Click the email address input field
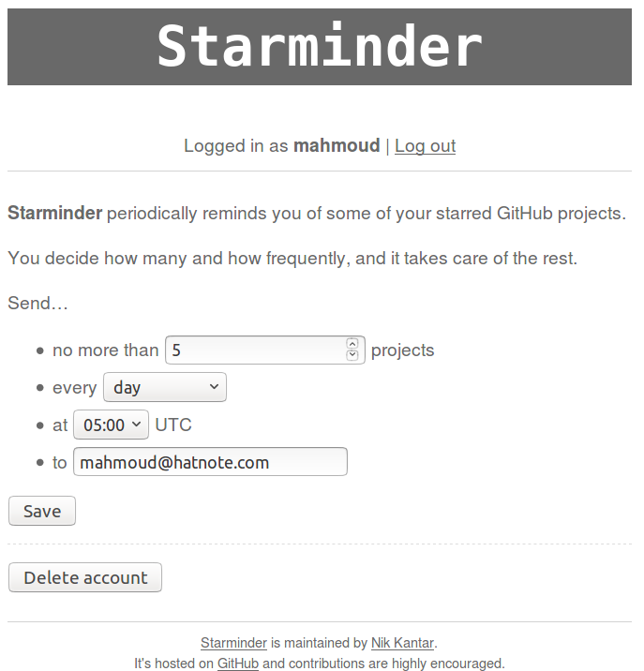Screen dimensions: 644x671 (210, 462)
